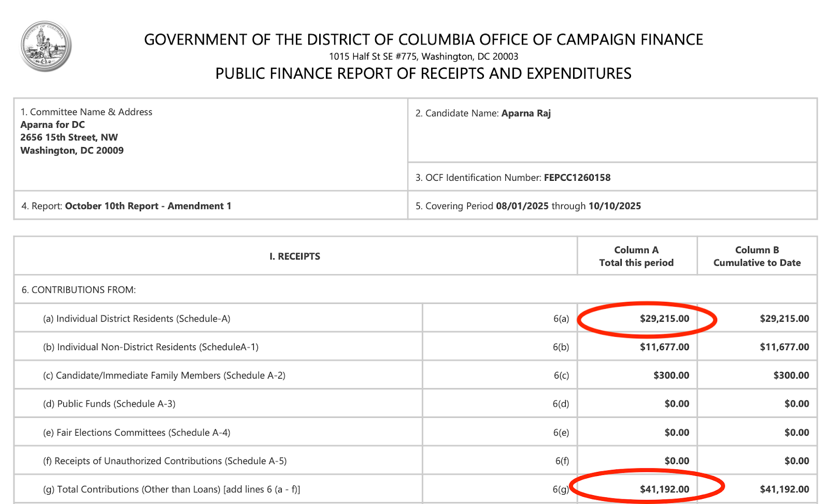Screen dimensions: 829x504
Task: Click Individual Non-District Residents row label
Action: coord(151,347)
